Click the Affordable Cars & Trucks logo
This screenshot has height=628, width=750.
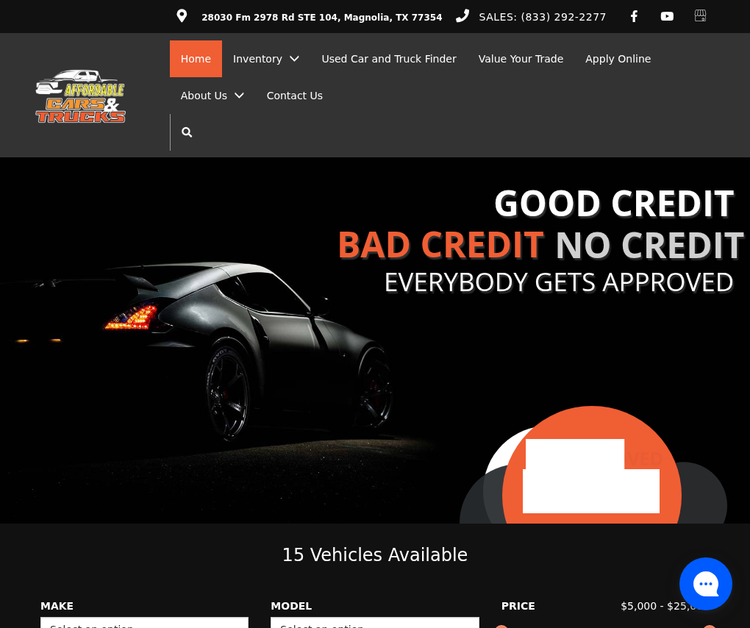tap(80, 97)
